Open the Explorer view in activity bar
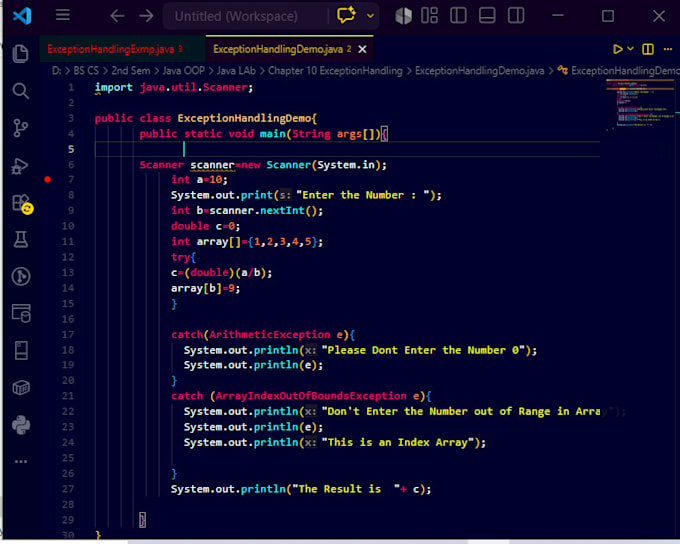This screenshot has width=680, height=544. (x=20, y=54)
